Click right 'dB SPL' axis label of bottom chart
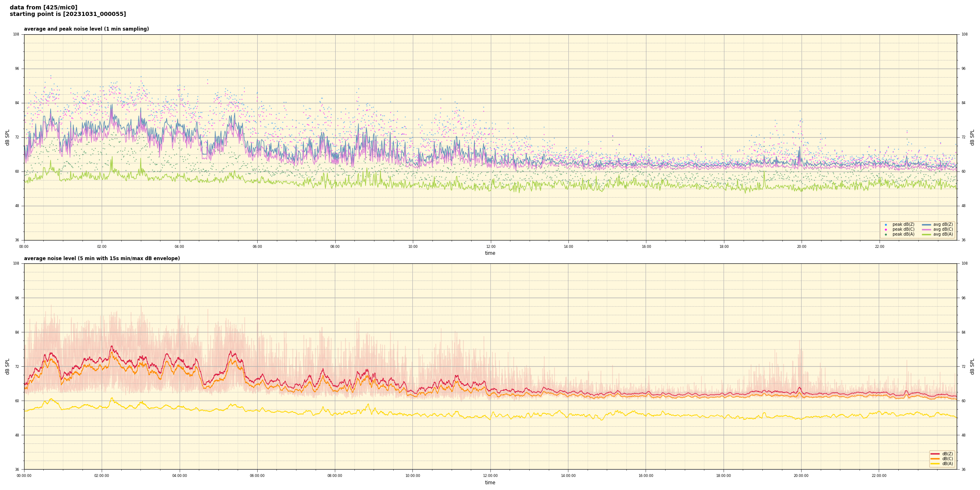This screenshot has width=980, height=490. (x=972, y=366)
